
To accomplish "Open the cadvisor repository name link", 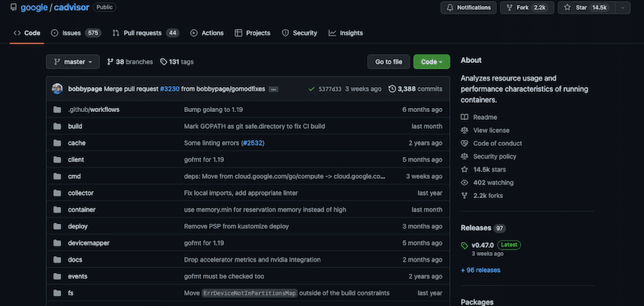I will pos(72,7).
